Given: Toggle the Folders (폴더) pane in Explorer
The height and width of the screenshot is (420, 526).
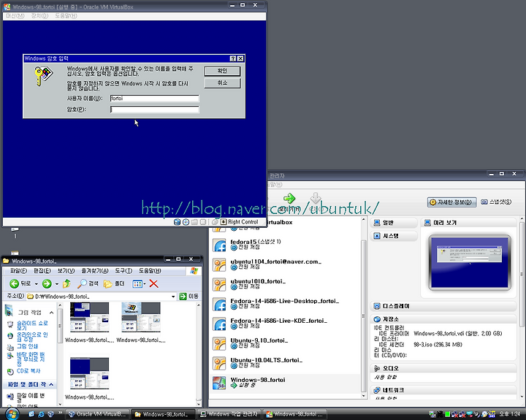Looking at the screenshot, I should point(114,284).
